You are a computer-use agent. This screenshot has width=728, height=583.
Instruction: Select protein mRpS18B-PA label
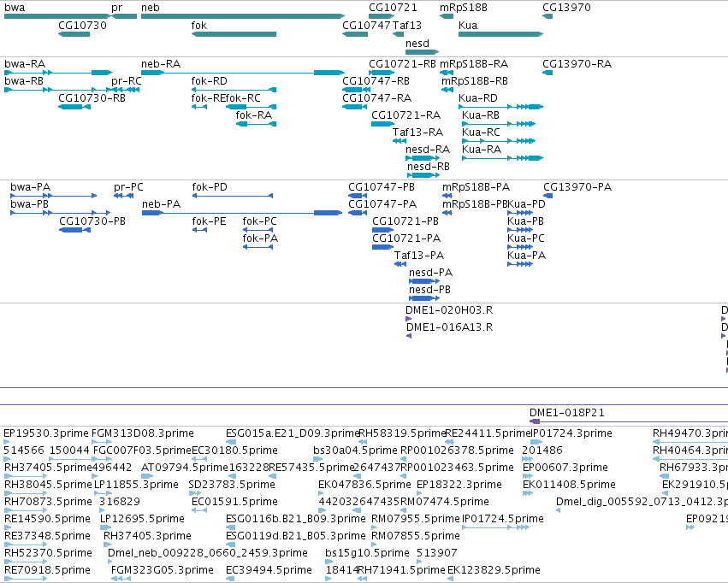click(476, 187)
